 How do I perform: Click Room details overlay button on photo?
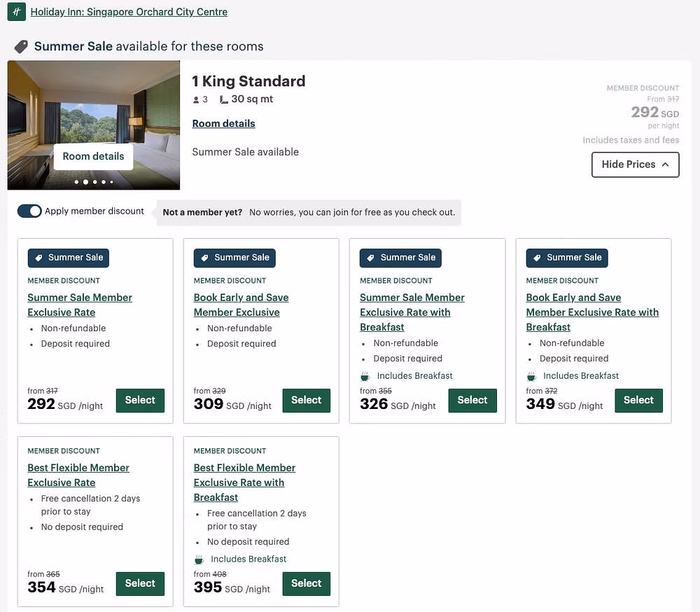click(93, 156)
